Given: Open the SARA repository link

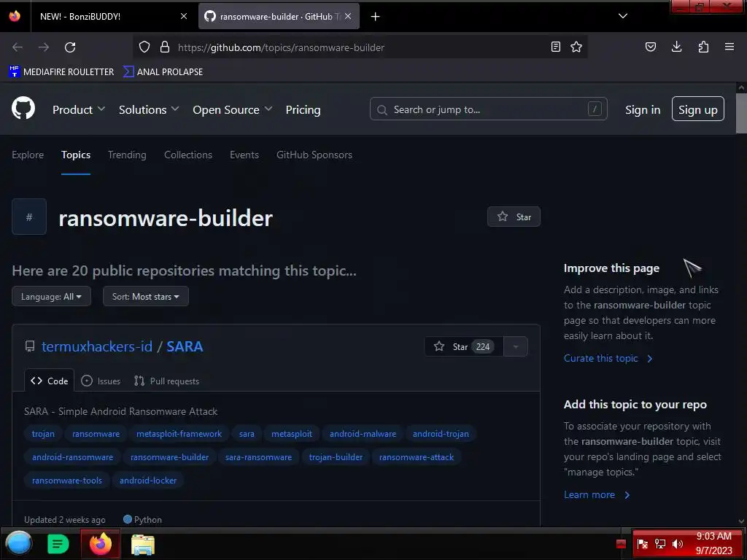Looking at the screenshot, I should (185, 346).
